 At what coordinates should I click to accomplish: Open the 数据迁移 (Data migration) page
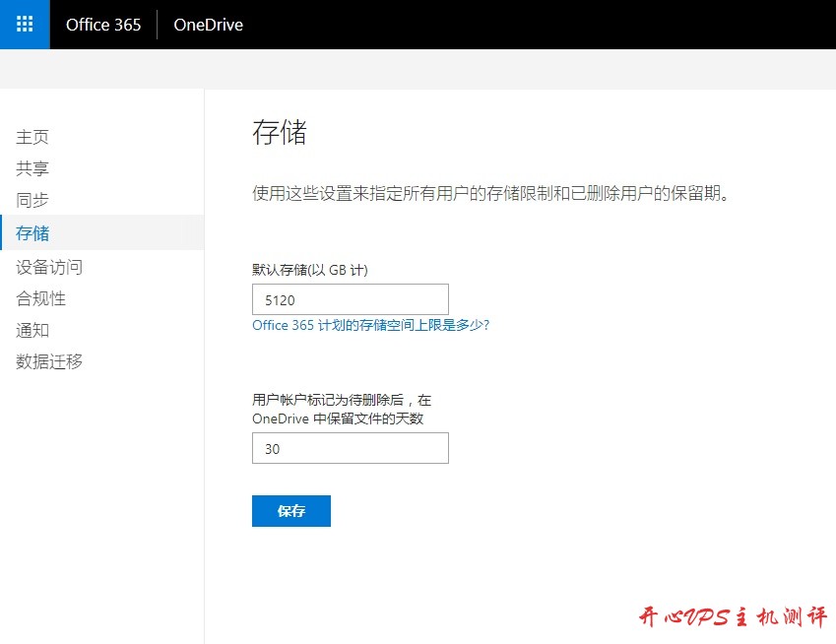coord(48,362)
